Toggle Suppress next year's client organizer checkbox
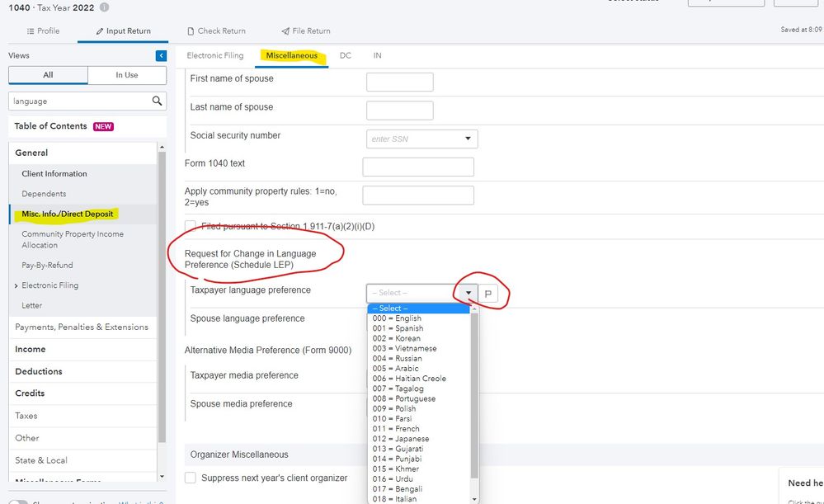 click(x=191, y=478)
